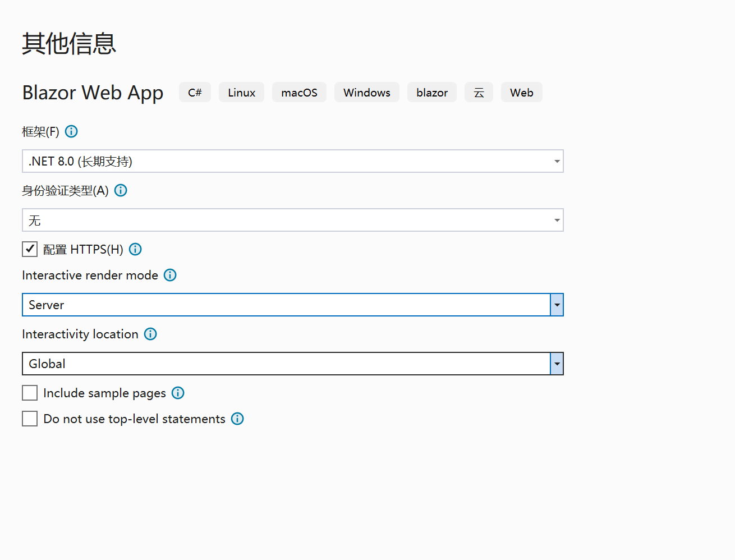Viewport: 735px width, 560px height.
Task: Click the 其他信息 heading
Action: click(x=69, y=43)
